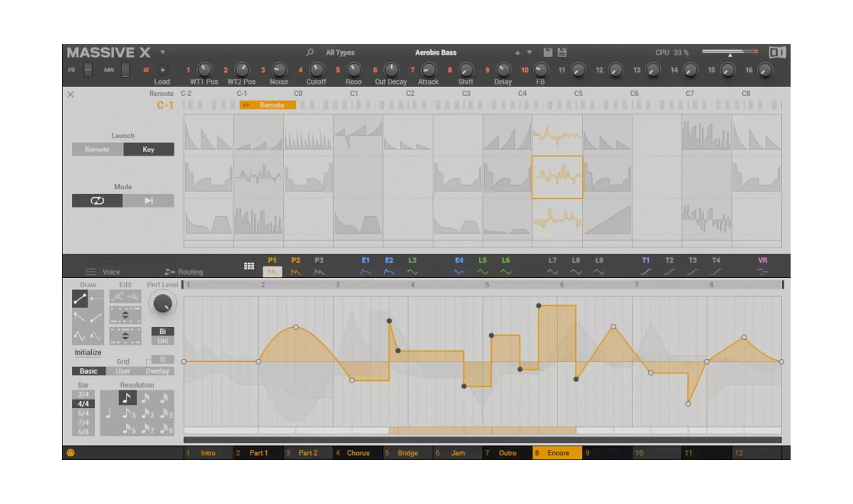Close the Remote panel with X
The image size is (853, 504).
point(71,95)
